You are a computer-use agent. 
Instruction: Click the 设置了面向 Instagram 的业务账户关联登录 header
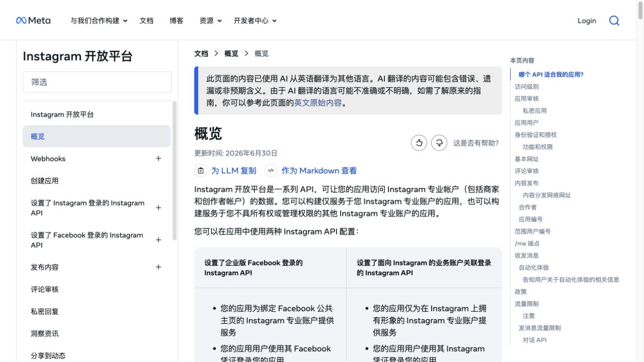click(424, 268)
